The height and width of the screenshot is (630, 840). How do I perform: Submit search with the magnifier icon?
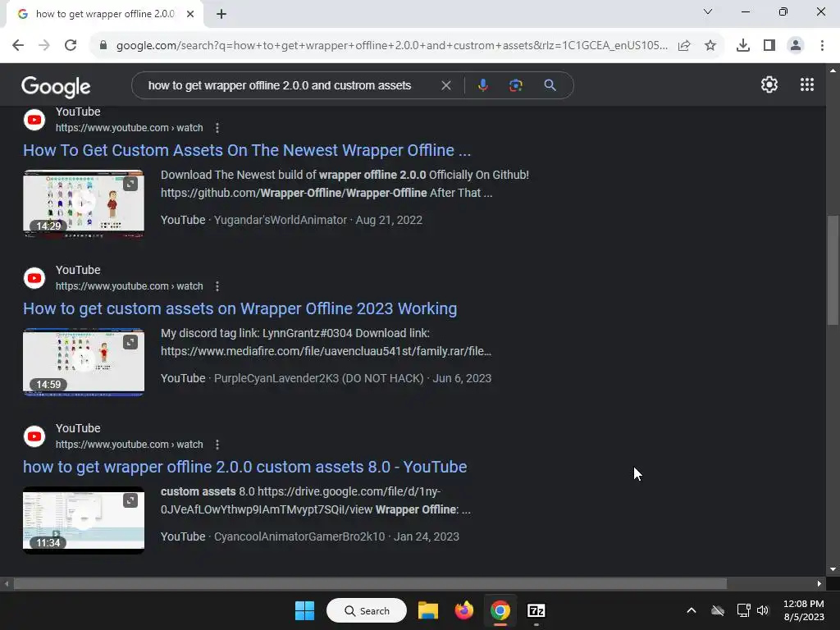pyautogui.click(x=550, y=85)
